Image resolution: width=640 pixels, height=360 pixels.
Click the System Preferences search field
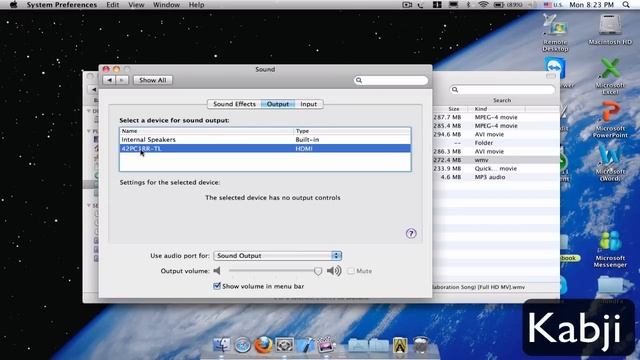click(x=391, y=80)
